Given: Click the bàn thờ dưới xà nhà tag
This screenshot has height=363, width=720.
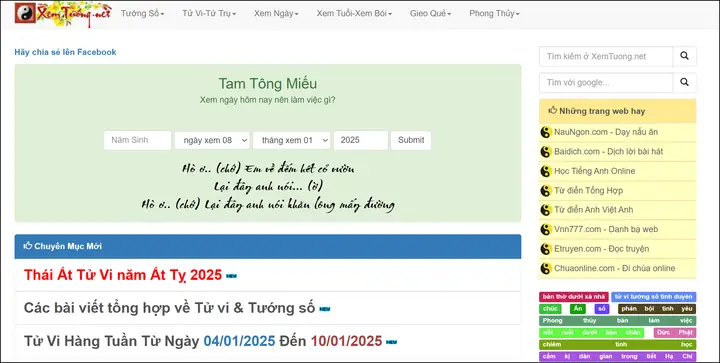Looking at the screenshot, I should [574, 297].
